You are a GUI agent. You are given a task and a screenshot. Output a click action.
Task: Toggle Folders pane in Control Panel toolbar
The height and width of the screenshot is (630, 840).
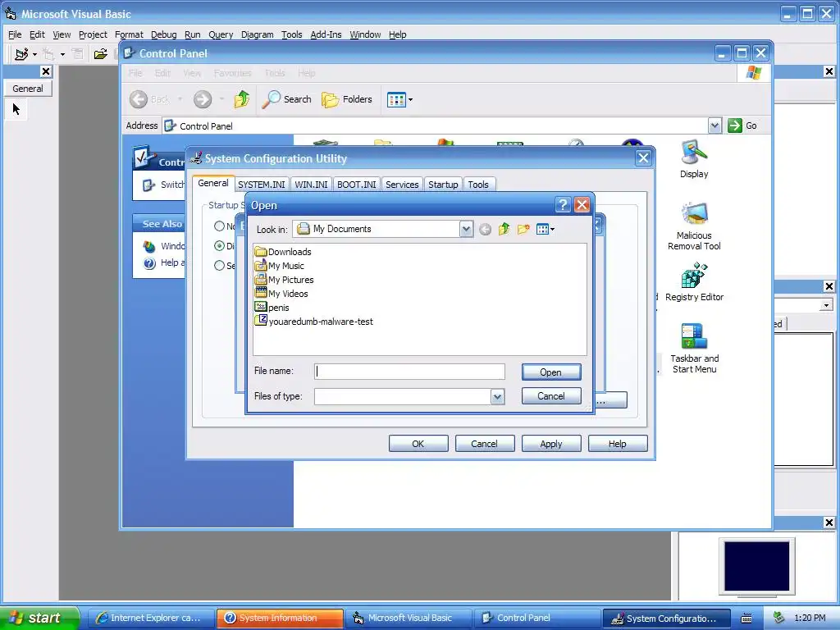point(347,99)
